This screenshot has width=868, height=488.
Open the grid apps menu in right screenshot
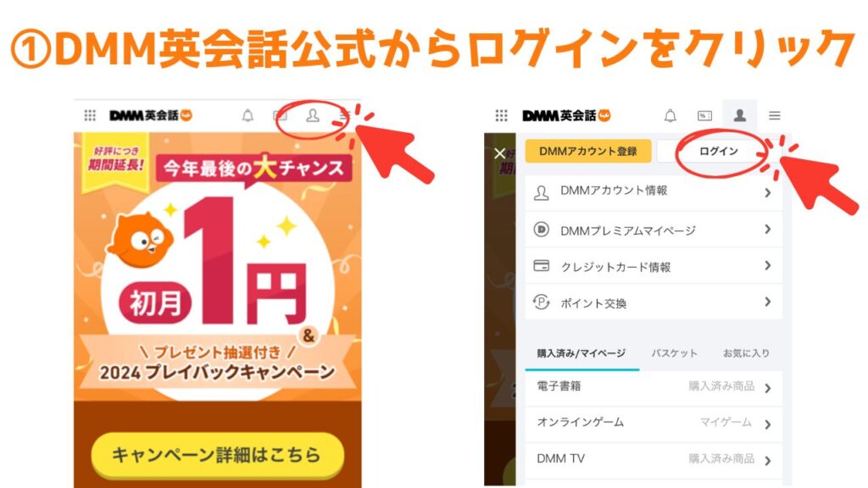(x=501, y=115)
